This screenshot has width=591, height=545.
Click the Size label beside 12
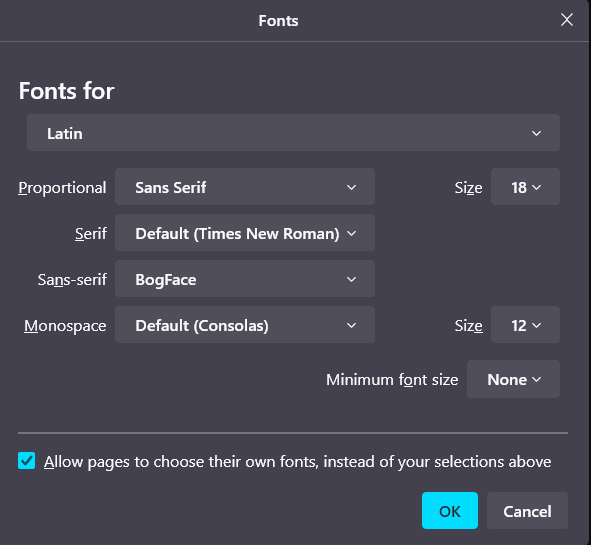click(468, 326)
